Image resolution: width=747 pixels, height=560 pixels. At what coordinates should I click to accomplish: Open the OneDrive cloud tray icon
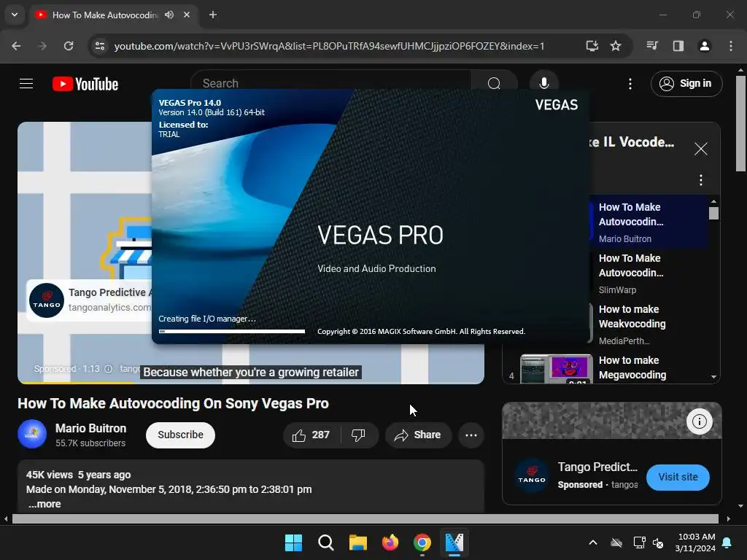tap(616, 542)
